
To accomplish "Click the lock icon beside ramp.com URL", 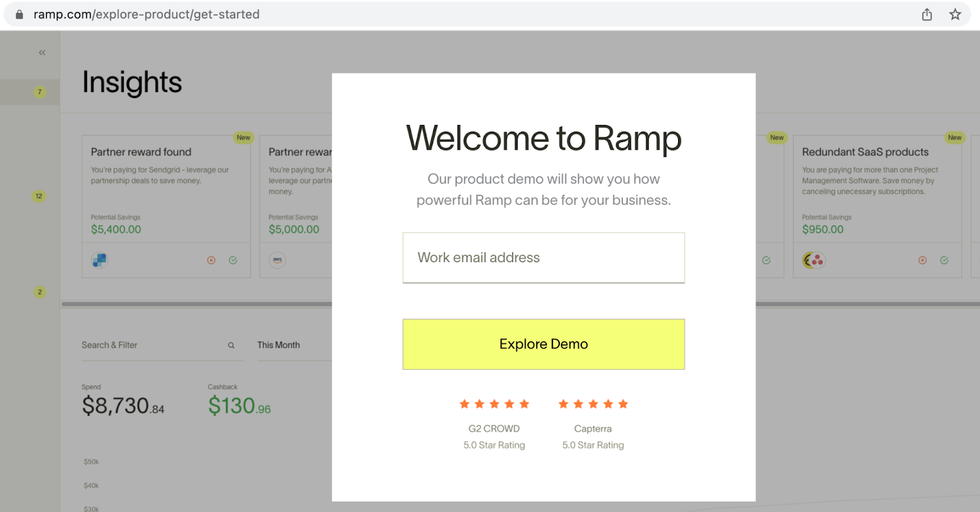I will click(20, 15).
